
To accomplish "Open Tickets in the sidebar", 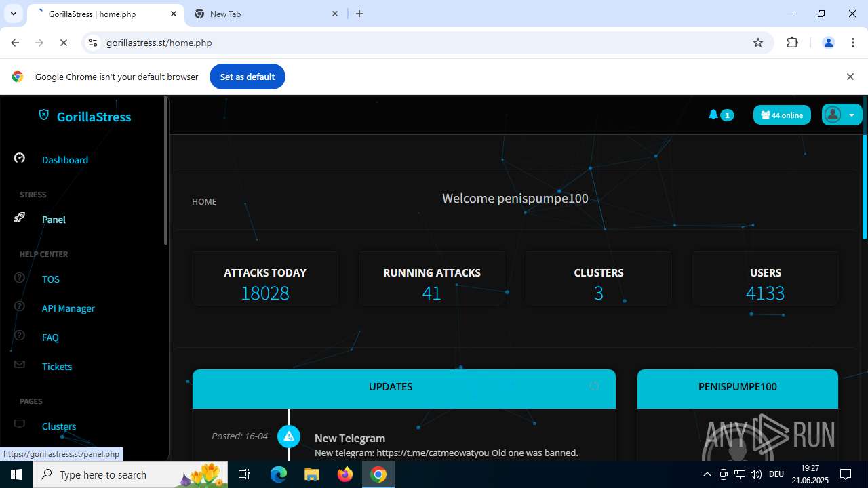I will [57, 367].
